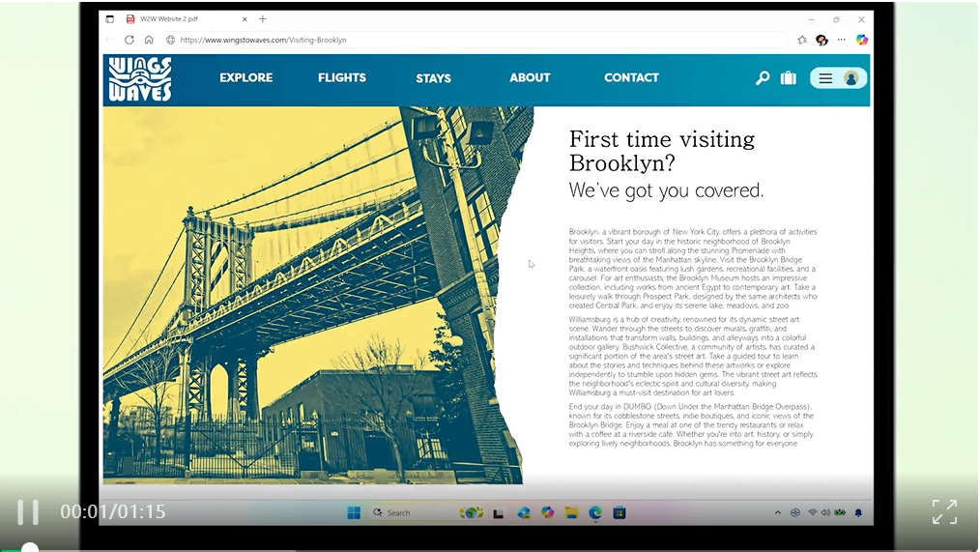Open the FLIGHTS menu item
The height and width of the screenshot is (552, 980).
click(x=342, y=77)
